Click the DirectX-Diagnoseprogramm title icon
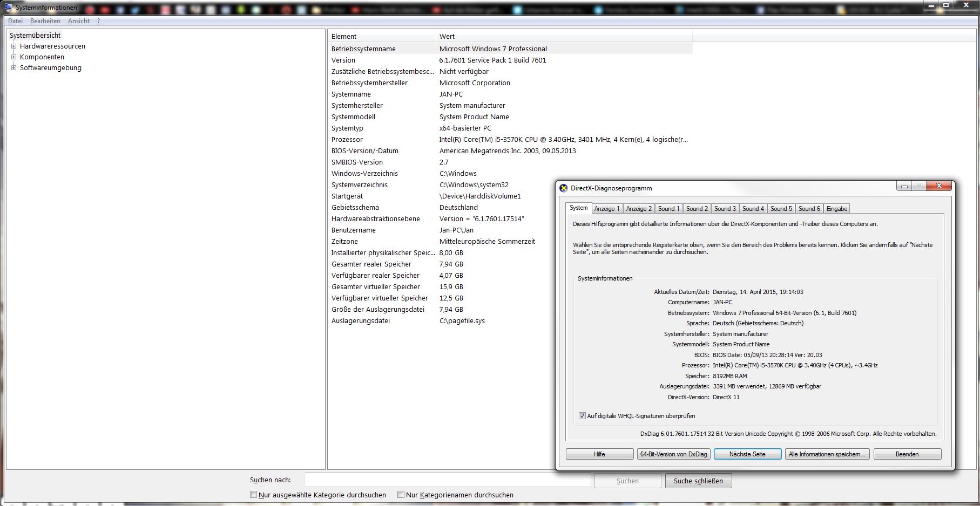The height and width of the screenshot is (506, 980). tap(564, 188)
